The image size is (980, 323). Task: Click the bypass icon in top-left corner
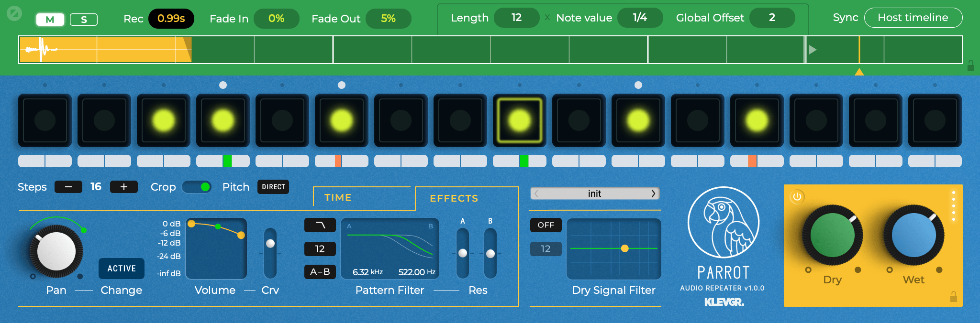pos(14,13)
